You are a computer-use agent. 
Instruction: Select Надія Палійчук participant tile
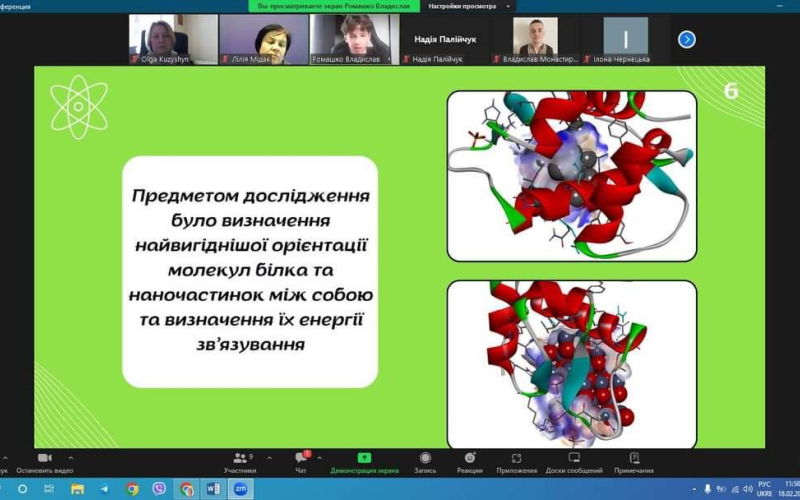tap(445, 39)
